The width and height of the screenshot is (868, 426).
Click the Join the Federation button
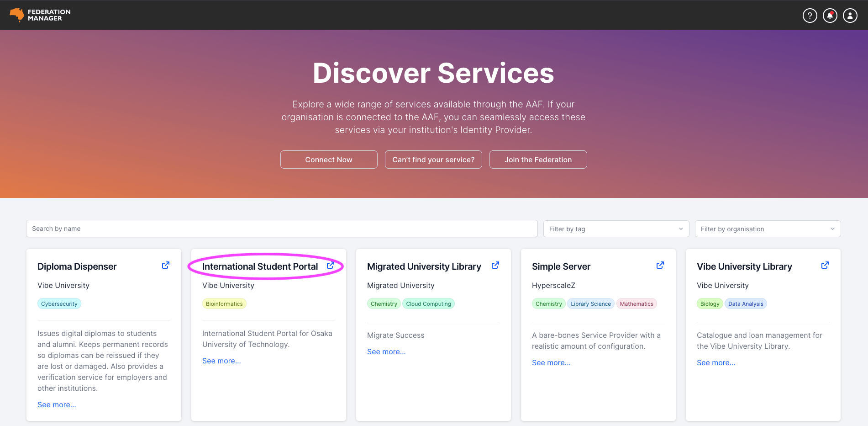pyautogui.click(x=538, y=159)
